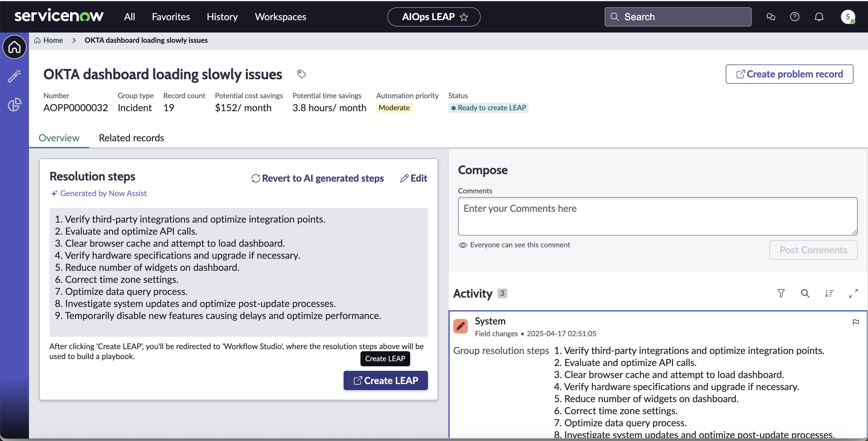
Task: Click the Activity count badge 3
Action: pyautogui.click(x=502, y=293)
